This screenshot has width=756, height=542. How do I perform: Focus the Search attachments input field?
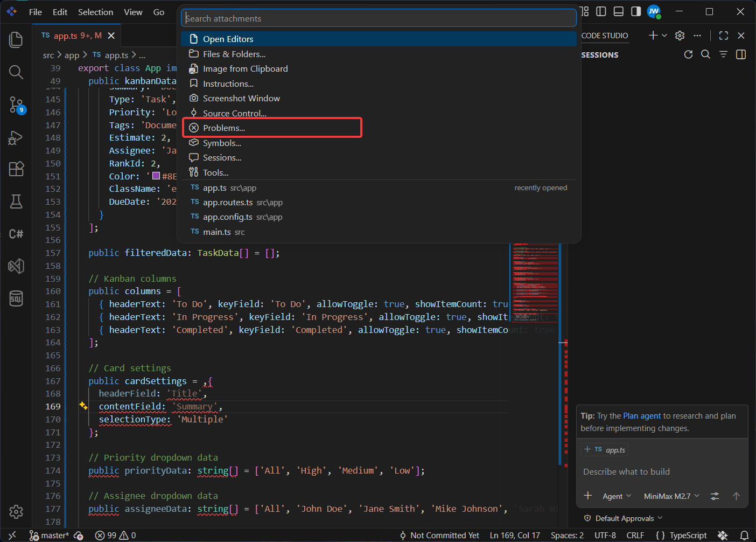click(x=379, y=18)
